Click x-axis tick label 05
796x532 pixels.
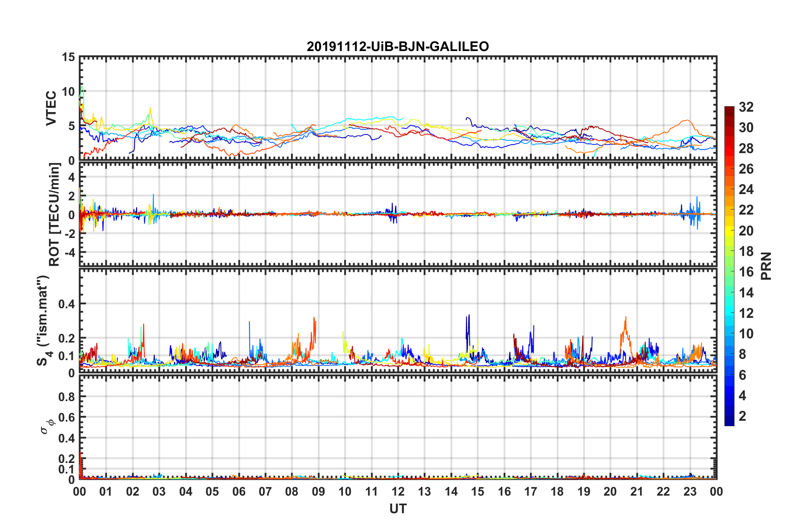pyautogui.click(x=212, y=491)
